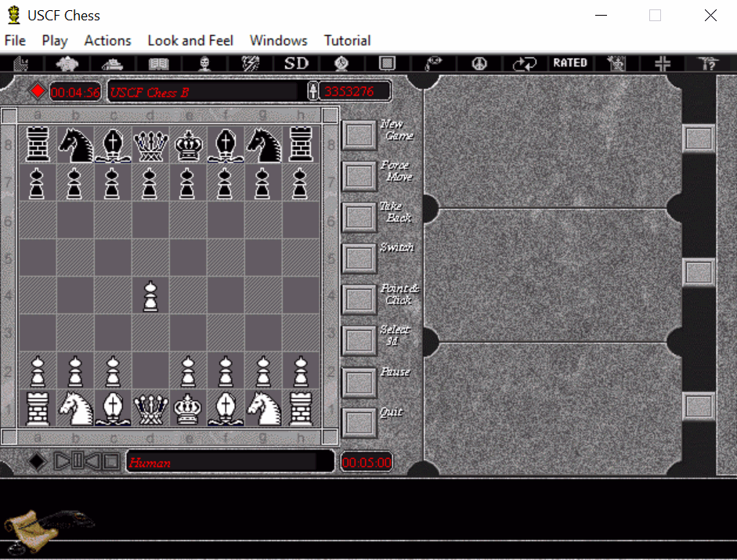This screenshot has height=560, width=737.
Task: Click the SD toolbar button
Action: pyautogui.click(x=296, y=63)
